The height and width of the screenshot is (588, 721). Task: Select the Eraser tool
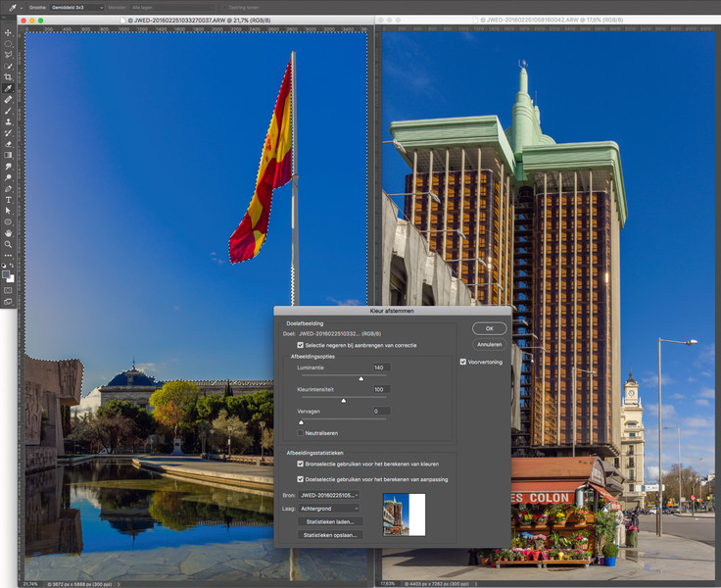point(8,144)
